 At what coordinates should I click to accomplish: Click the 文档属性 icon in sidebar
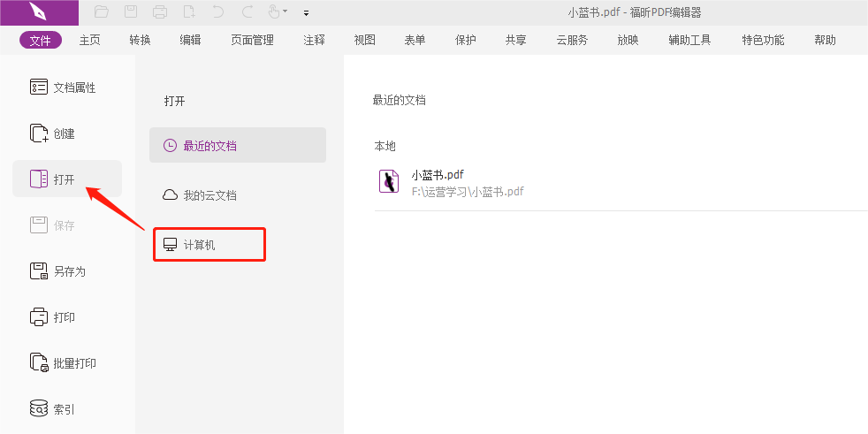point(39,87)
